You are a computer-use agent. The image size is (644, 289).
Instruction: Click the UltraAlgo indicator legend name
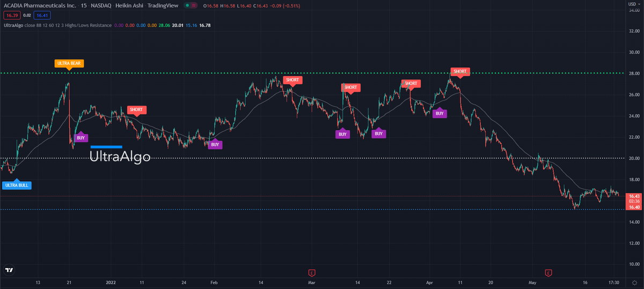(14, 25)
